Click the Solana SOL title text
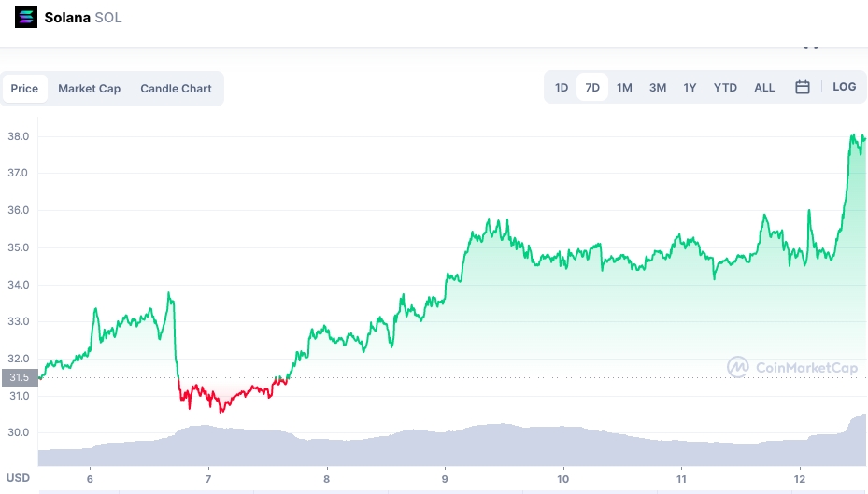Screen dimensions: 868x494 coord(83,18)
